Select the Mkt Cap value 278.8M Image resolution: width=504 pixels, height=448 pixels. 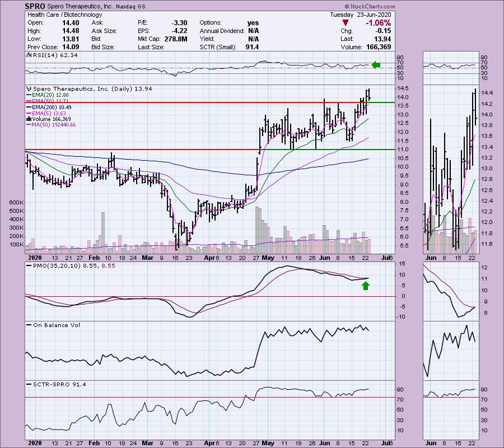pyautogui.click(x=175, y=39)
